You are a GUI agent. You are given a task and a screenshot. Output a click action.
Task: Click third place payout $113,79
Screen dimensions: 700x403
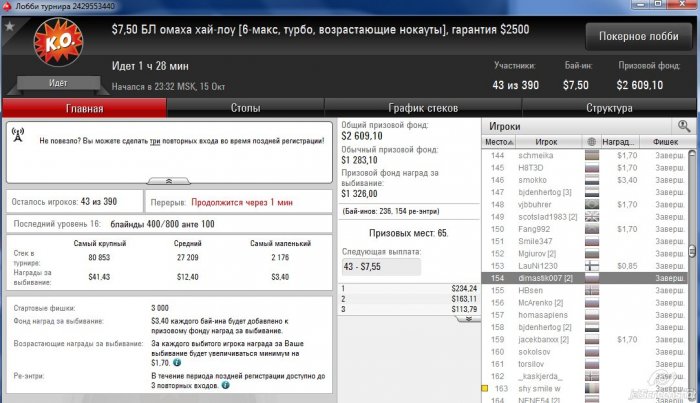tap(464, 309)
